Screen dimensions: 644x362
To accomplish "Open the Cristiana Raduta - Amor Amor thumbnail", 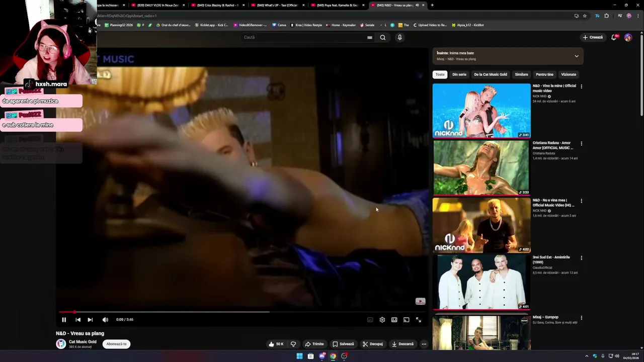I will (x=481, y=167).
